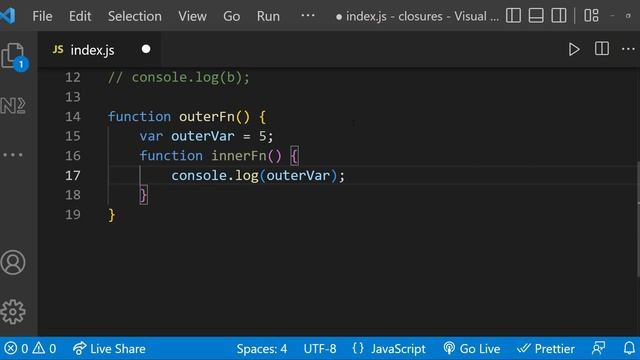Open the errors and warnings status item
The height and width of the screenshot is (360, 640).
[x=30, y=349]
